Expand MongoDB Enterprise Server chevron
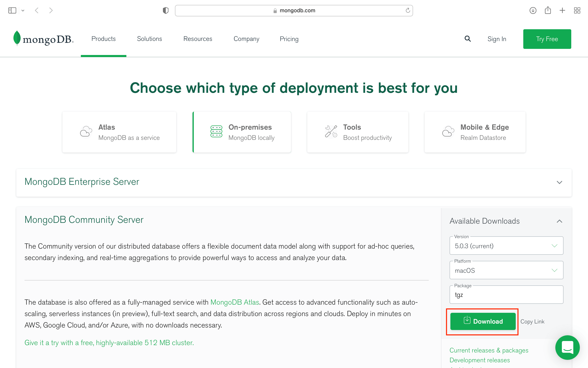The image size is (588, 368). pyautogui.click(x=559, y=182)
